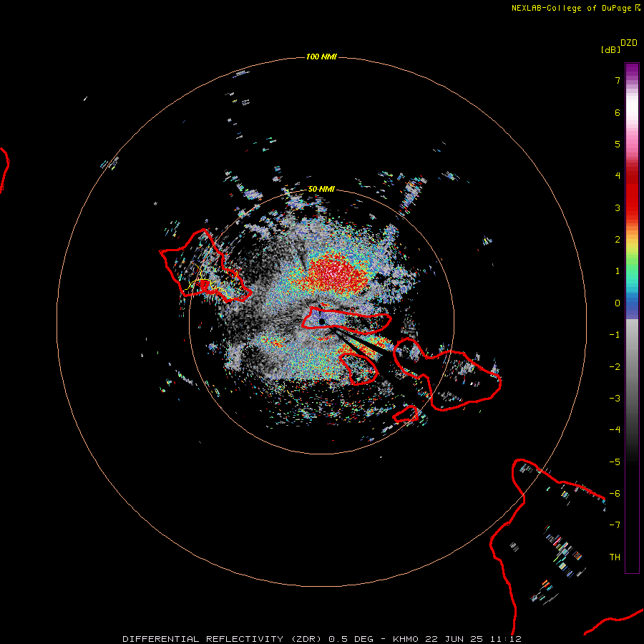
Task: Click the 6 value on color scale
Action: tap(618, 112)
